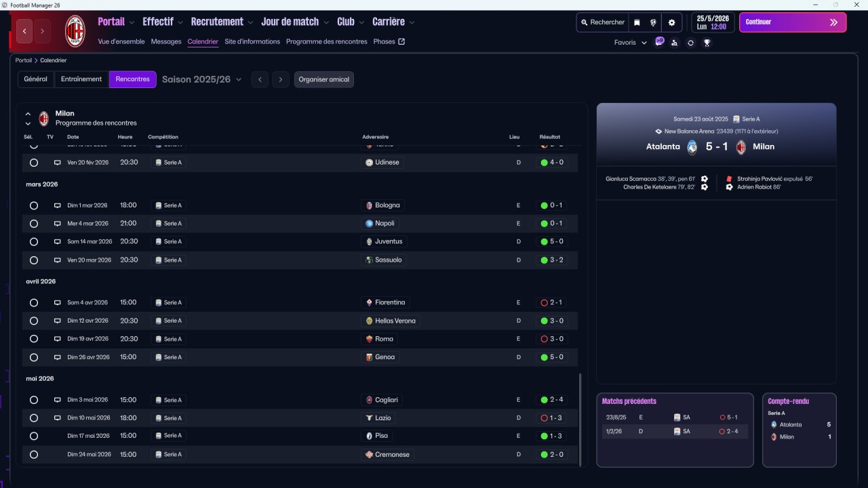Select the Genoa match radio button

(x=34, y=357)
